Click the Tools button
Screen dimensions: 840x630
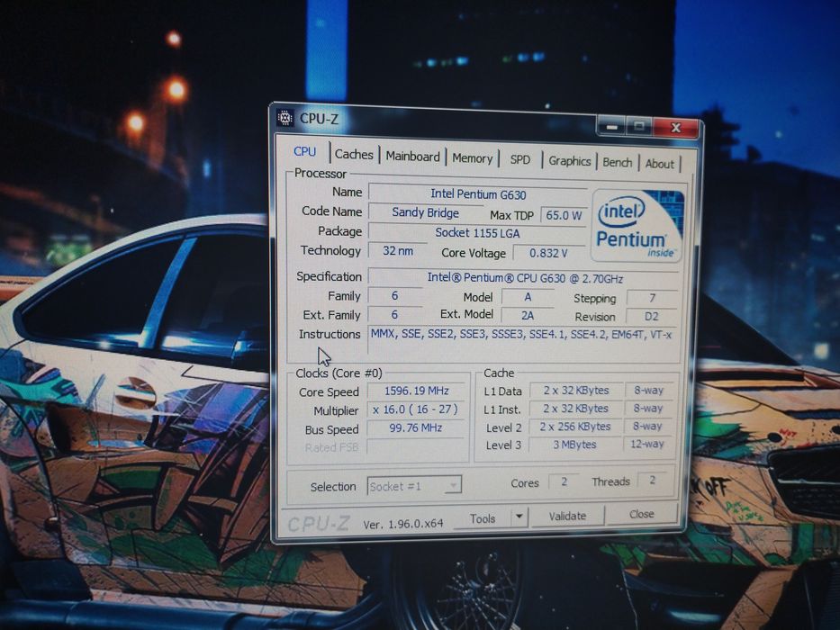(x=483, y=518)
